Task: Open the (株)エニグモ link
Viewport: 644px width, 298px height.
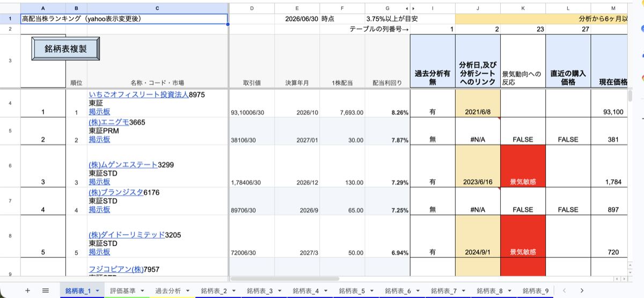Action: click(x=109, y=122)
